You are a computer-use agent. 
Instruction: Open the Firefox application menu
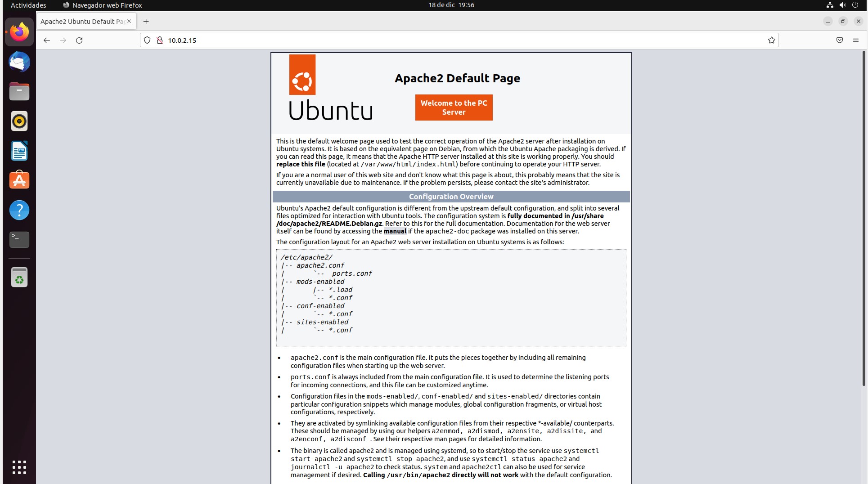(x=856, y=40)
